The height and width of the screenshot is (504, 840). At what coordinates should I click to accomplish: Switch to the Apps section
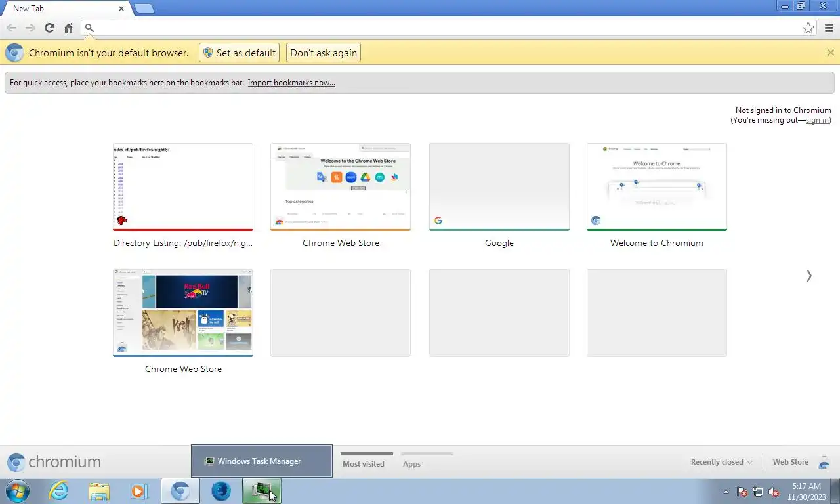coord(411,463)
